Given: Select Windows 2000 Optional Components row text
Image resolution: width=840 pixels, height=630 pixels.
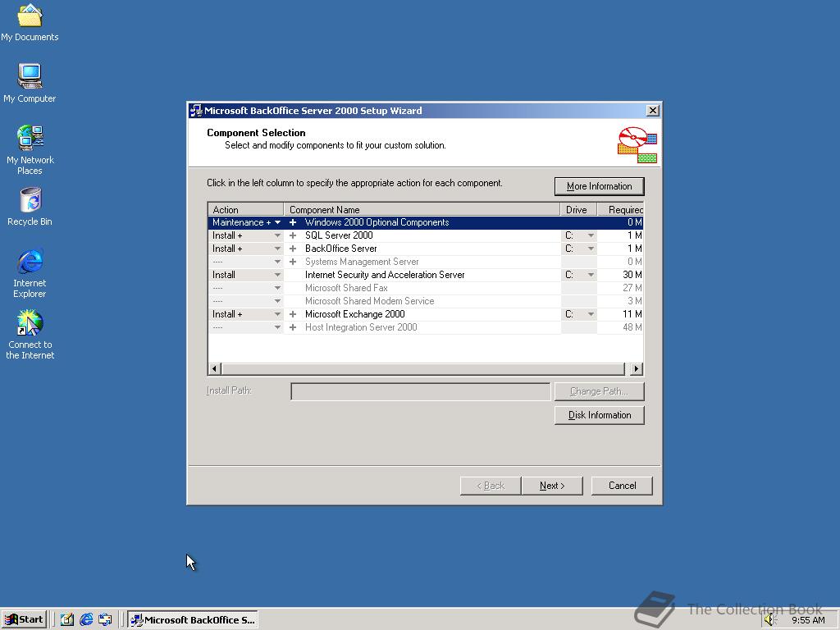Looking at the screenshot, I should click(x=377, y=222).
